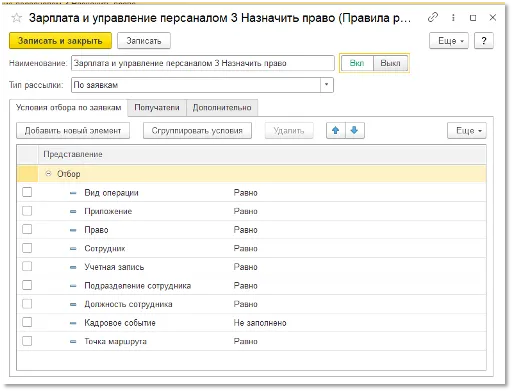
Task: Add this form to favorites star
Action: 16,18
